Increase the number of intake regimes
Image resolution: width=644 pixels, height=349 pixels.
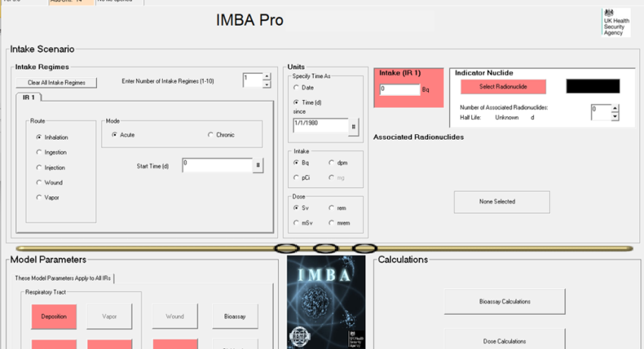pos(267,77)
